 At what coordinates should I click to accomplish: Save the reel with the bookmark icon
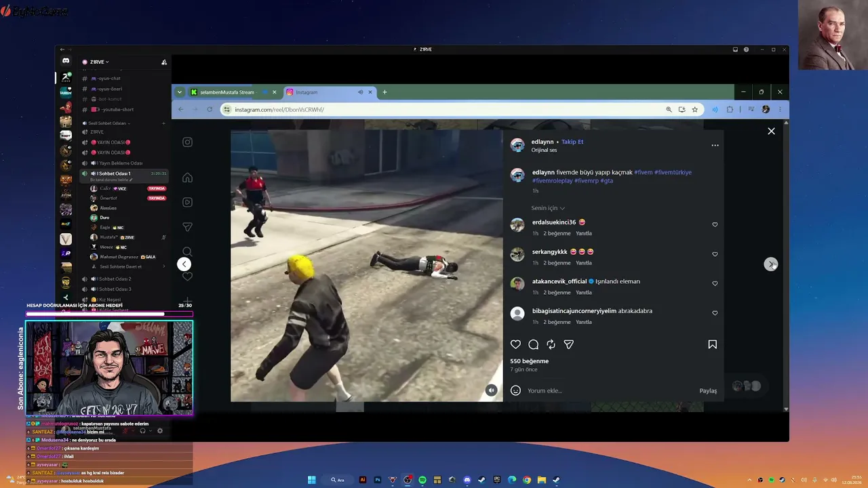point(712,344)
